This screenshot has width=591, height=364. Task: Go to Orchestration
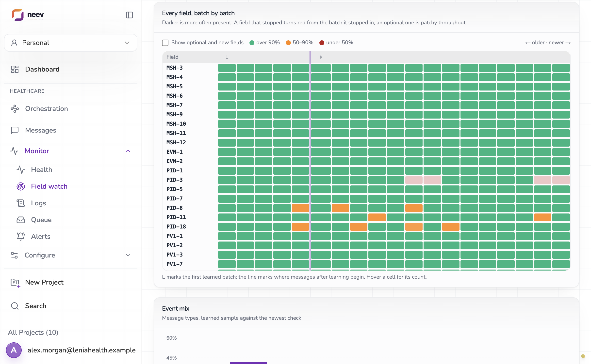[x=47, y=109]
